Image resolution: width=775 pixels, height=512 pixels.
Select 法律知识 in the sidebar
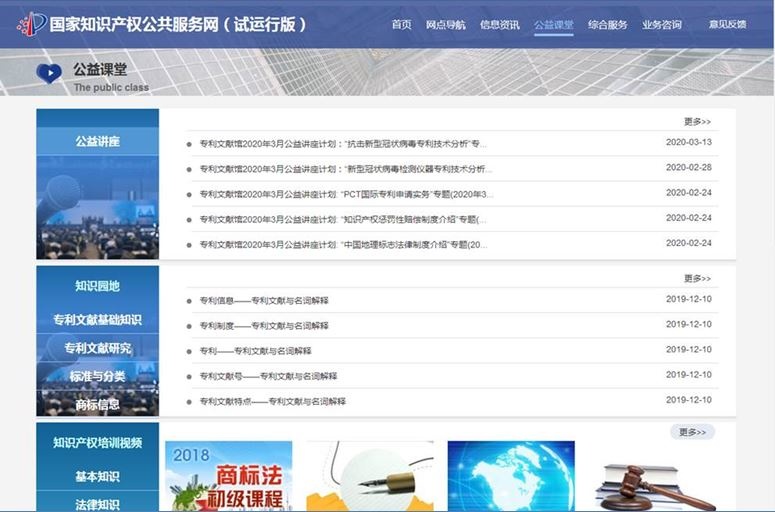pyautogui.click(x=97, y=504)
